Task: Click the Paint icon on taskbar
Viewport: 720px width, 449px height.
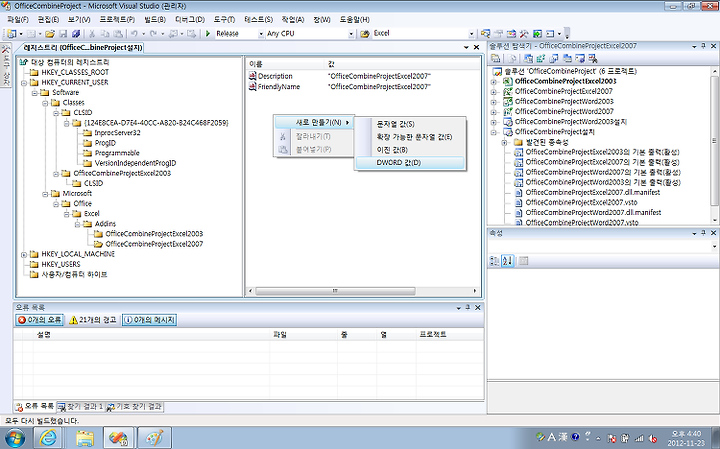Action: point(154,438)
